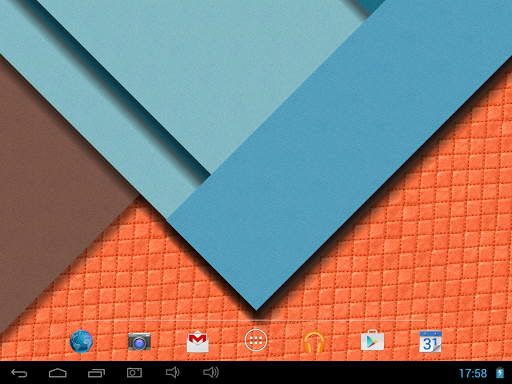Tap the dock divider line

click(x=256, y=320)
